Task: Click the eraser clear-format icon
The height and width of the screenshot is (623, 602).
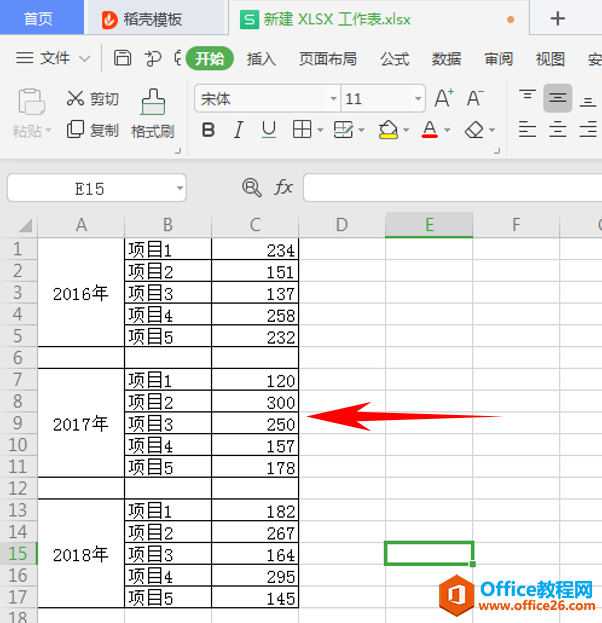Action: click(474, 130)
